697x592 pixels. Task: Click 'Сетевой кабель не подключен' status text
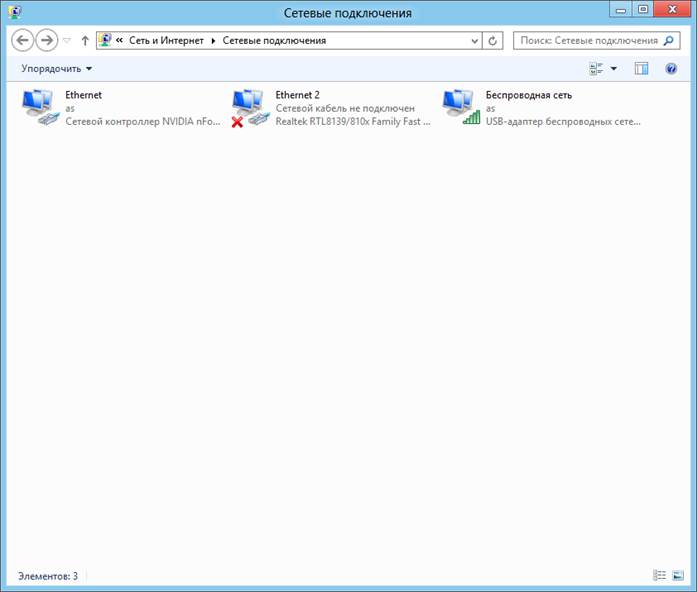pyautogui.click(x=345, y=108)
